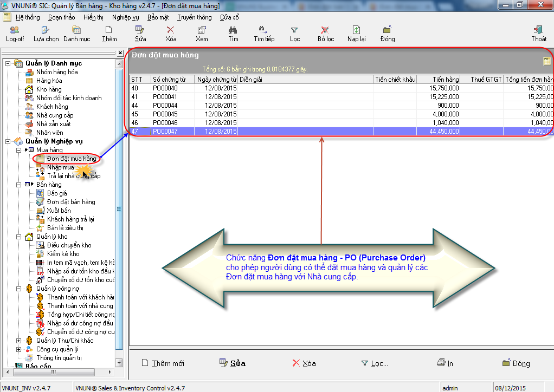Sort by the Tiền hàng column header
The height and width of the screenshot is (392, 554).
point(438,80)
